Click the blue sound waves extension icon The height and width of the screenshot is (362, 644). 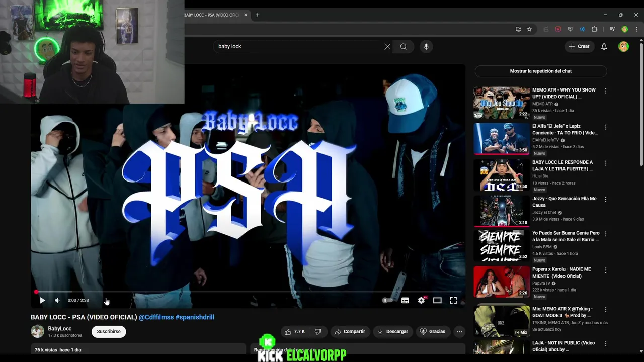point(582,29)
